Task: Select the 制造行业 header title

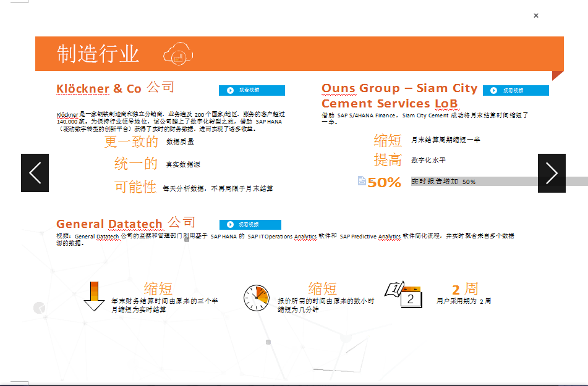Action: tap(98, 54)
